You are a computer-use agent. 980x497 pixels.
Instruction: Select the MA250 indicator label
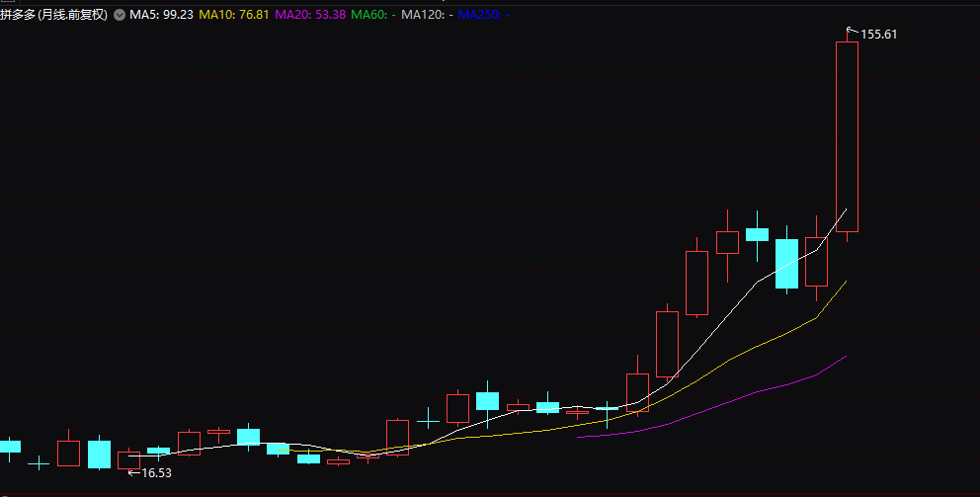pyautogui.click(x=484, y=15)
